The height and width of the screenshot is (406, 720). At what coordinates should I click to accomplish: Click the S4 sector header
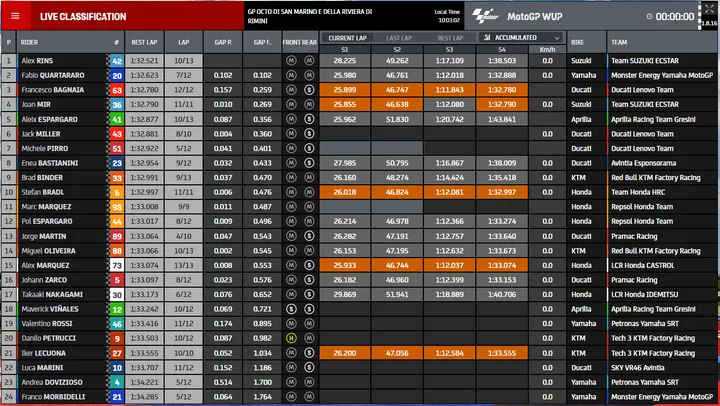tap(502, 50)
